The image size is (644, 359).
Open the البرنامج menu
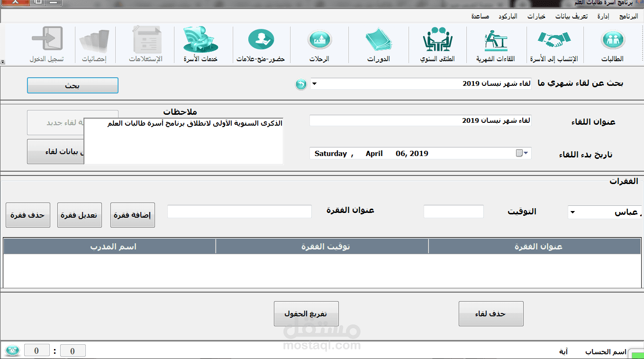(628, 16)
